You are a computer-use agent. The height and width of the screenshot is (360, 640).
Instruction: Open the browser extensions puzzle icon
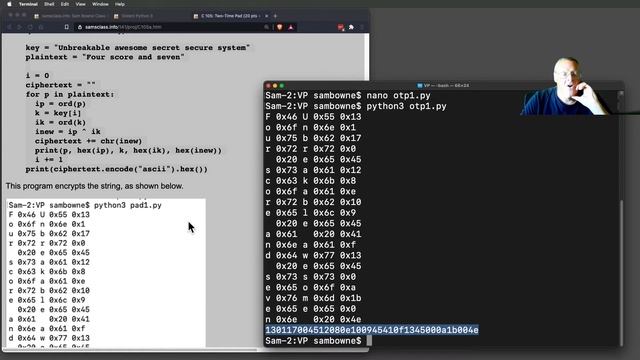coord(351,27)
